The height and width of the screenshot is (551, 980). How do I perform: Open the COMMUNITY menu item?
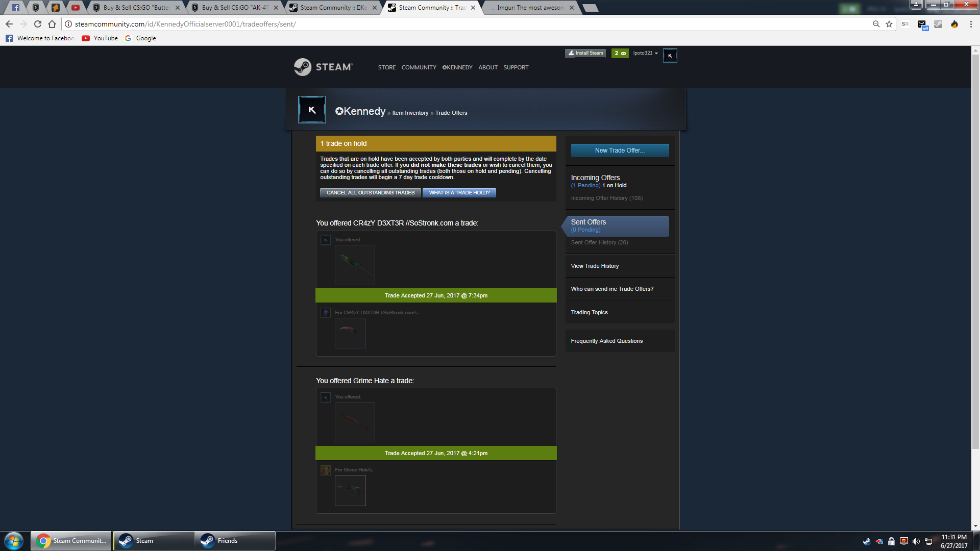(419, 67)
